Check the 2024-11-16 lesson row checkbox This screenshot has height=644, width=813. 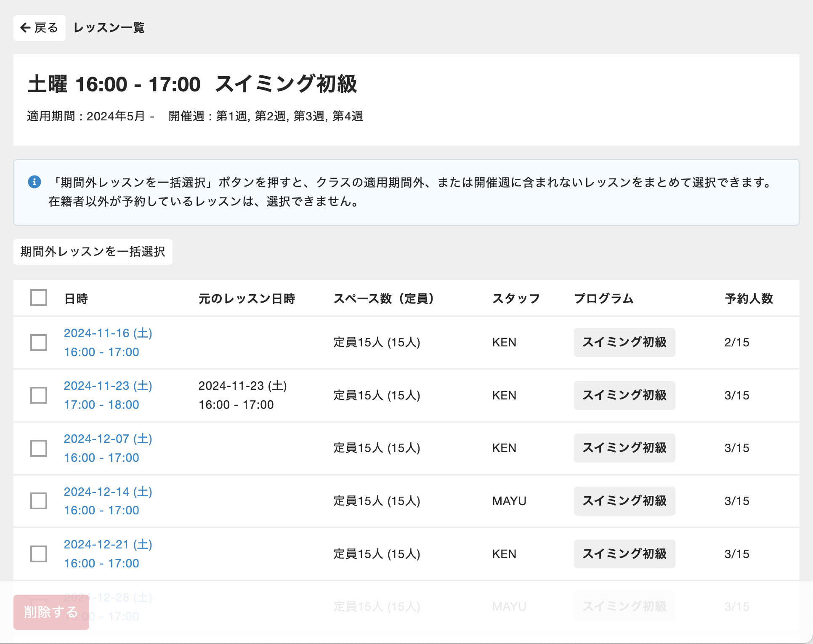[x=39, y=342]
